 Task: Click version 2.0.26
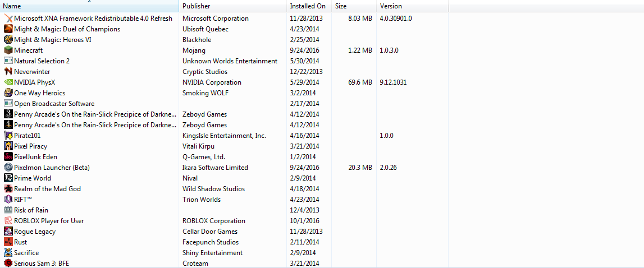pyautogui.click(x=388, y=168)
